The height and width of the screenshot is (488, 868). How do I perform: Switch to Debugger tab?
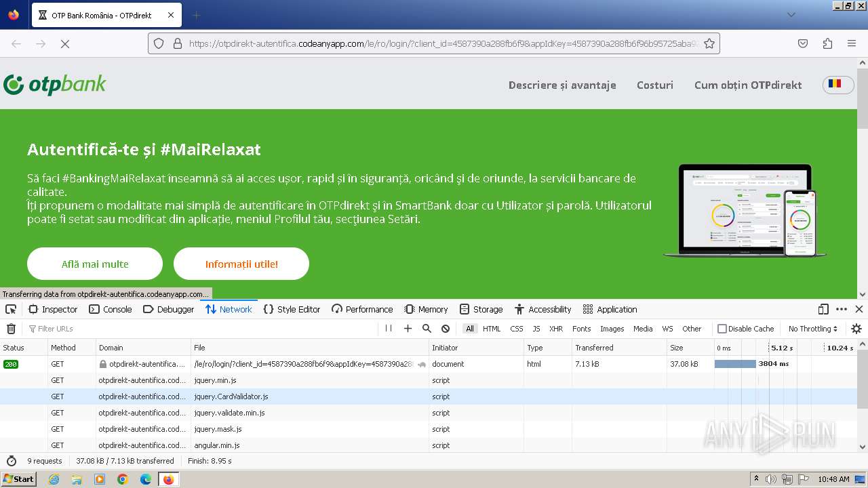(169, 309)
